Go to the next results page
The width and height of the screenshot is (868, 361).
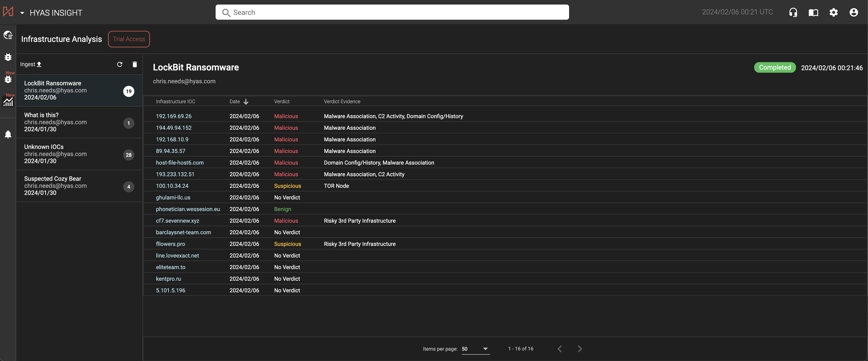click(580, 349)
